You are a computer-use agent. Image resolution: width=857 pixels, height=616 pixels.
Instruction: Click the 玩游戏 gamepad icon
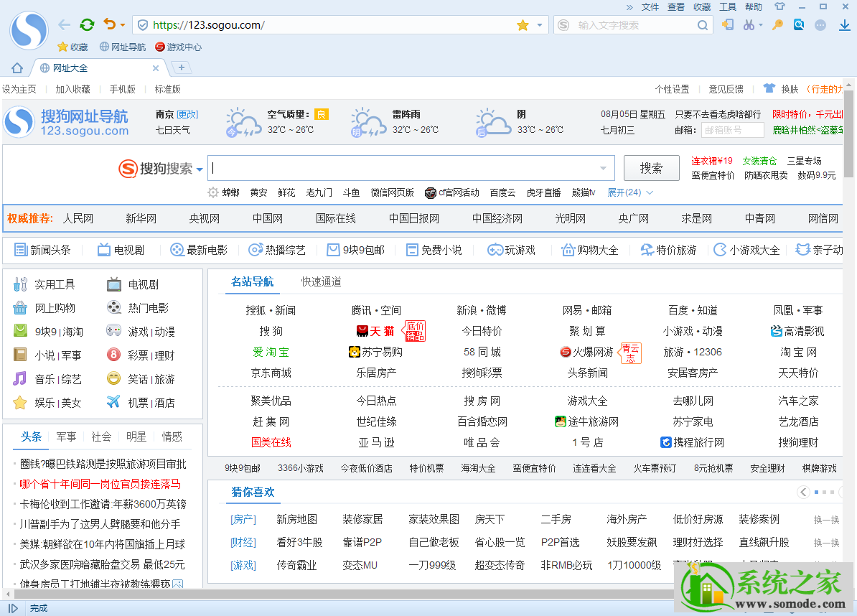point(495,250)
